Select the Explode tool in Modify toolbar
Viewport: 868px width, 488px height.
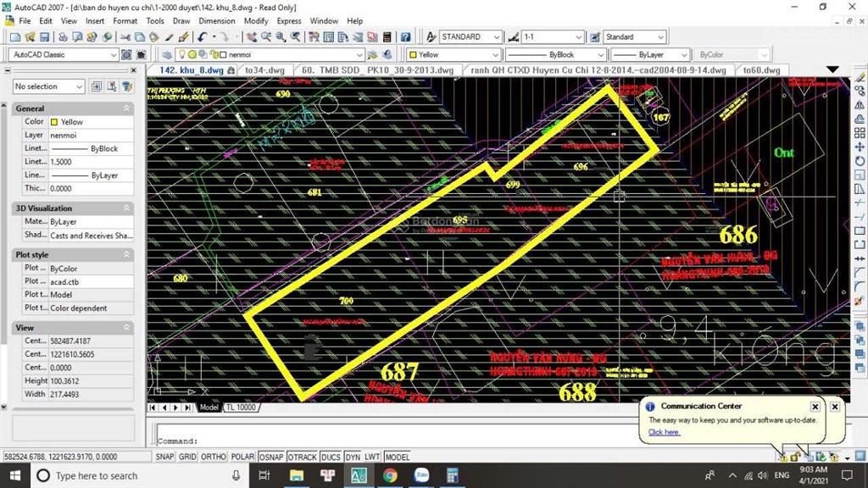pyautogui.click(x=860, y=301)
